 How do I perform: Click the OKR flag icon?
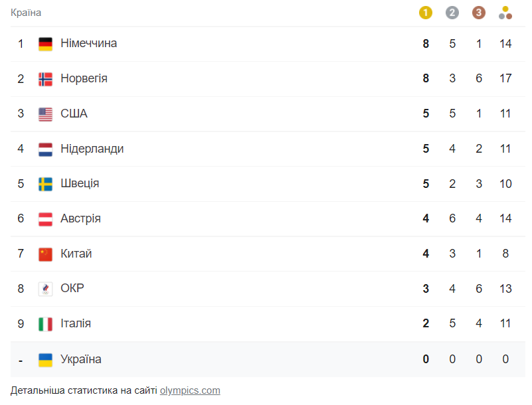pos(45,288)
